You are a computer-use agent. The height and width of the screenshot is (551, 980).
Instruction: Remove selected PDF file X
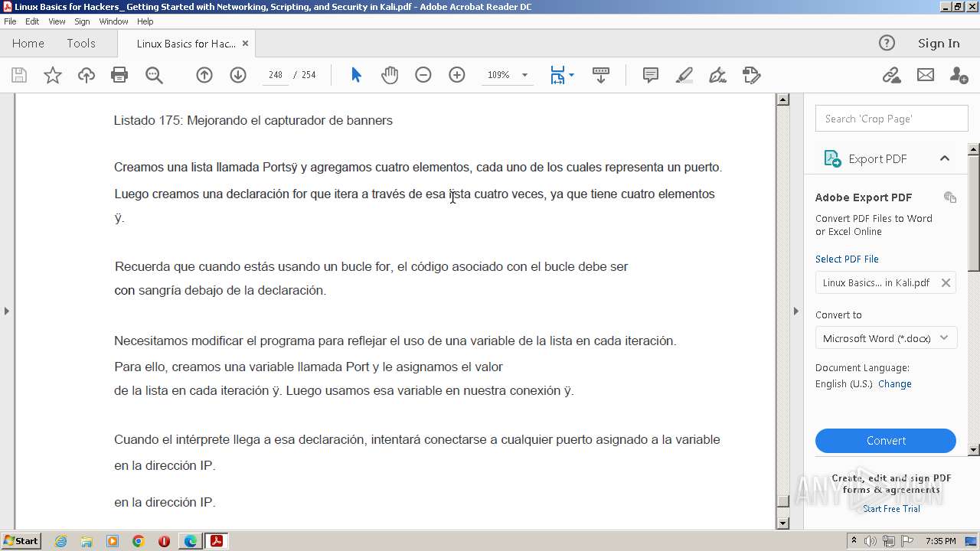coord(946,282)
